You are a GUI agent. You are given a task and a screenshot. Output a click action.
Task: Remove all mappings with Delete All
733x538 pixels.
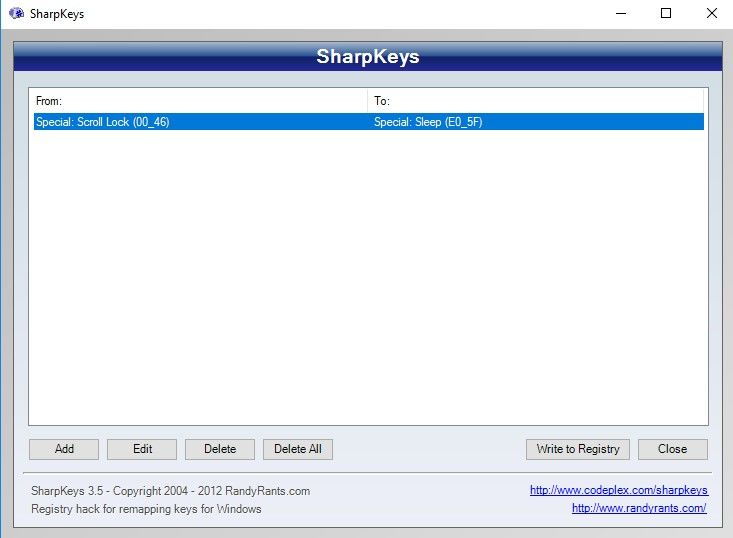point(298,449)
